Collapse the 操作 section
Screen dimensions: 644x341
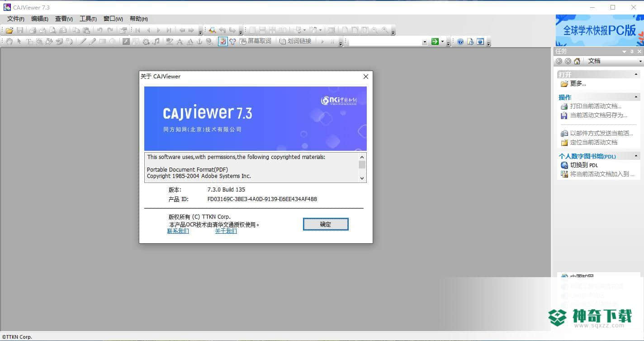point(636,97)
